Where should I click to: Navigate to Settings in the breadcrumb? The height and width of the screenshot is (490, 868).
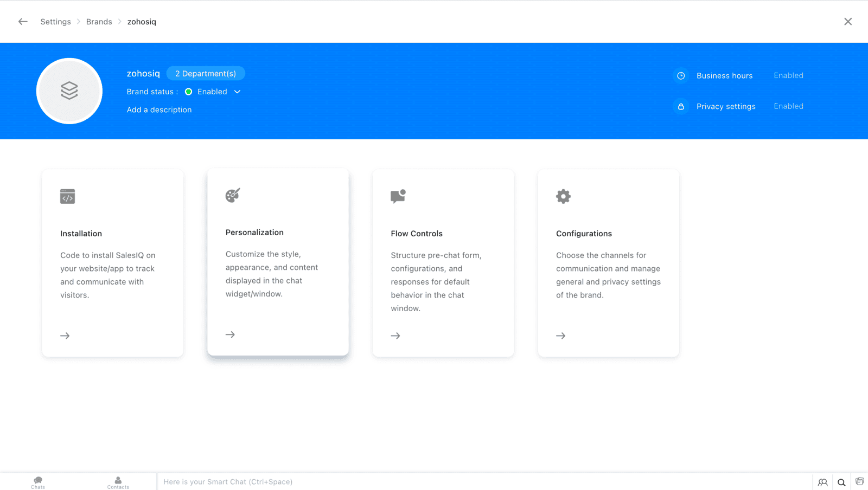tap(55, 22)
